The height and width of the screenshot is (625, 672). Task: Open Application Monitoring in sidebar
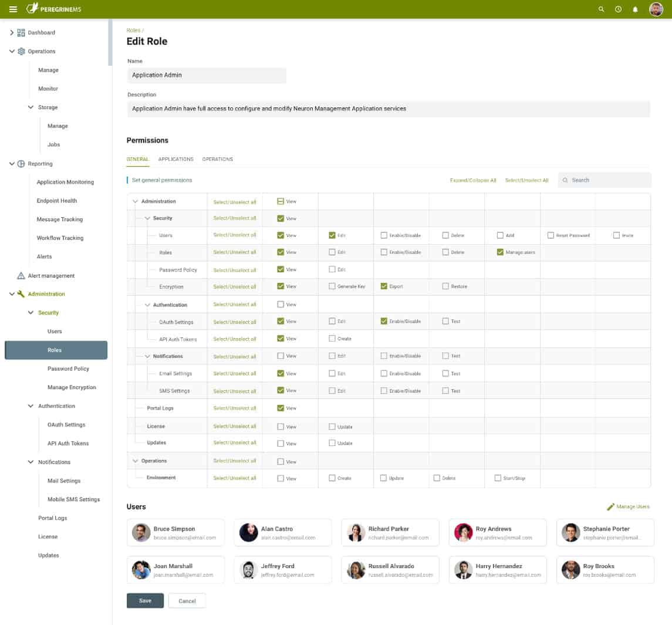point(65,182)
